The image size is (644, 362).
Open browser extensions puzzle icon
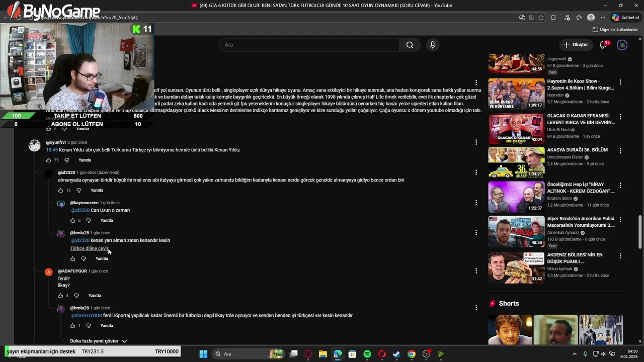[553, 18]
